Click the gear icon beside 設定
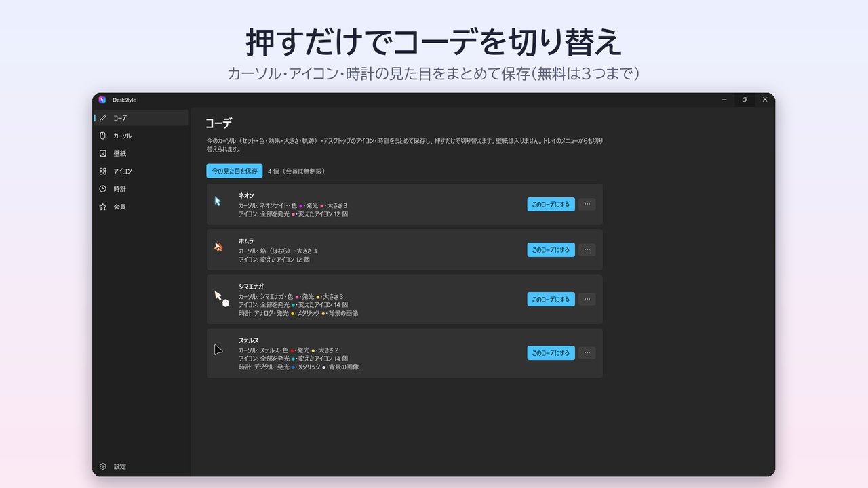The height and width of the screenshot is (488, 868). coord(103,466)
